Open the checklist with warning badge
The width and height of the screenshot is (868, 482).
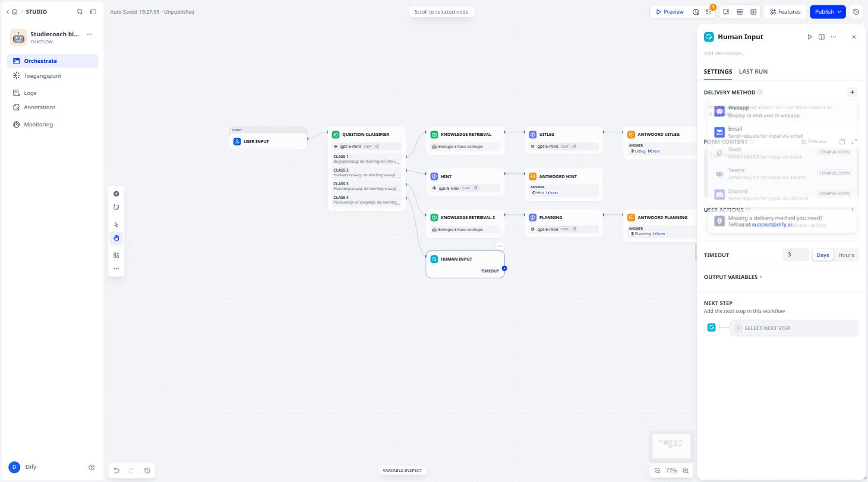[x=709, y=12]
